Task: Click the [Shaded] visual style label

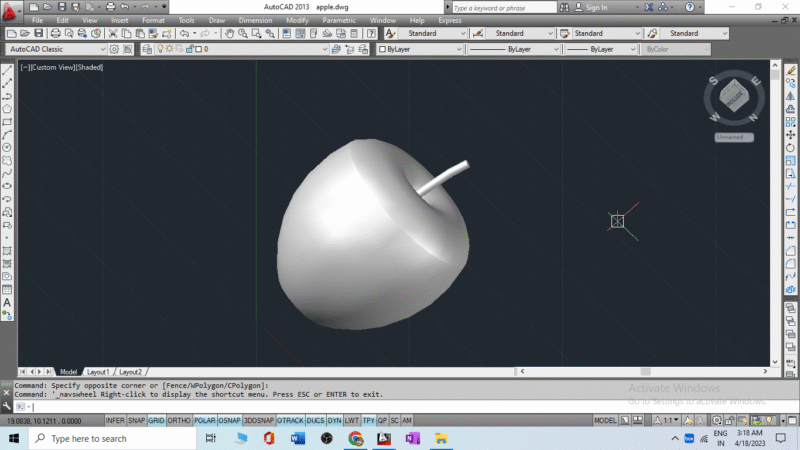Action: (x=89, y=67)
